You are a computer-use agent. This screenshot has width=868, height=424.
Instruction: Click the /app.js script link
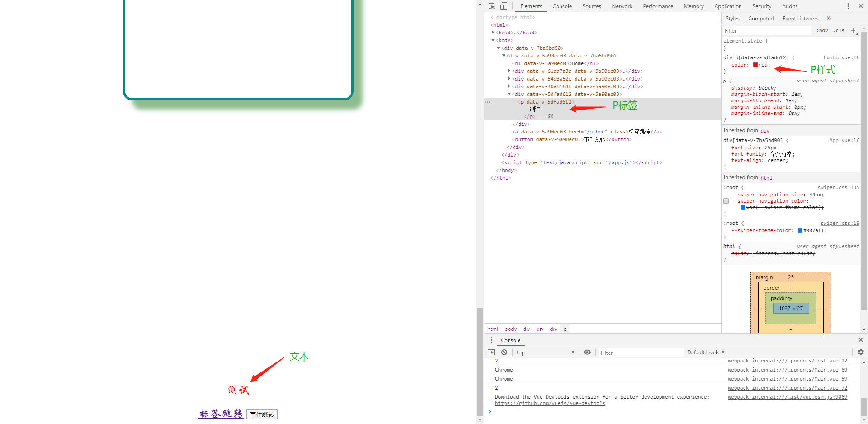[619, 162]
